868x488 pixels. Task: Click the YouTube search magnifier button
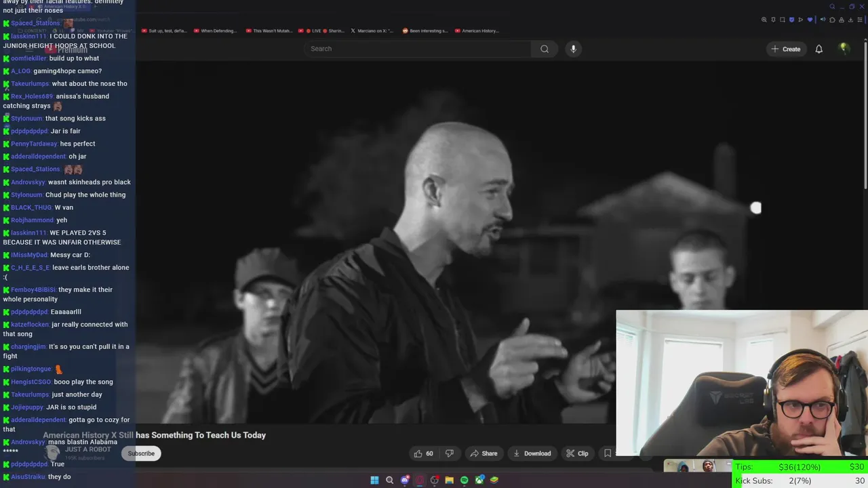(545, 49)
